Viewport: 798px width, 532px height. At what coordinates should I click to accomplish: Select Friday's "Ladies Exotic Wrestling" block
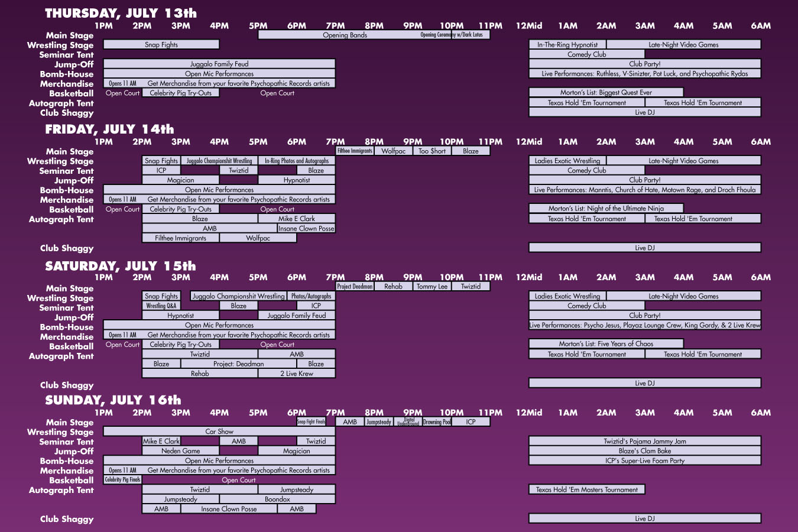coord(567,161)
